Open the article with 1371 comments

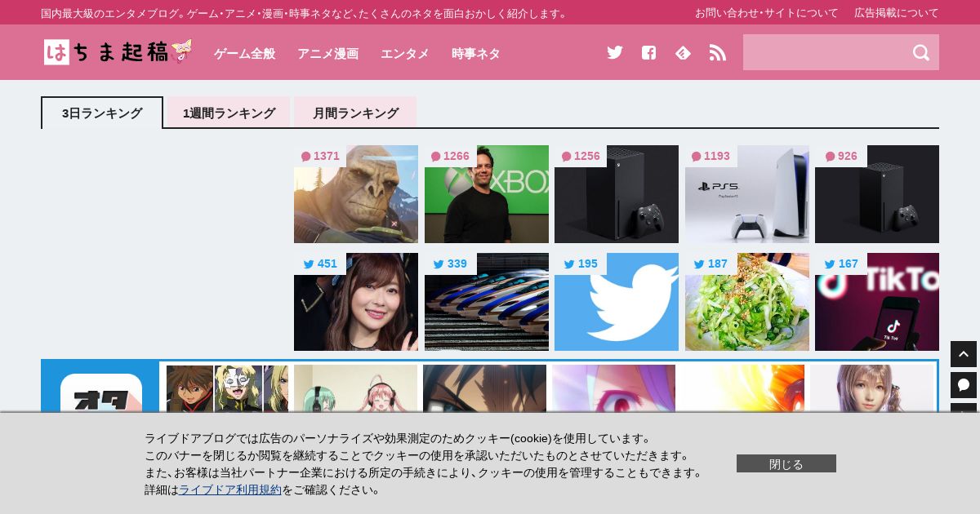click(x=356, y=194)
